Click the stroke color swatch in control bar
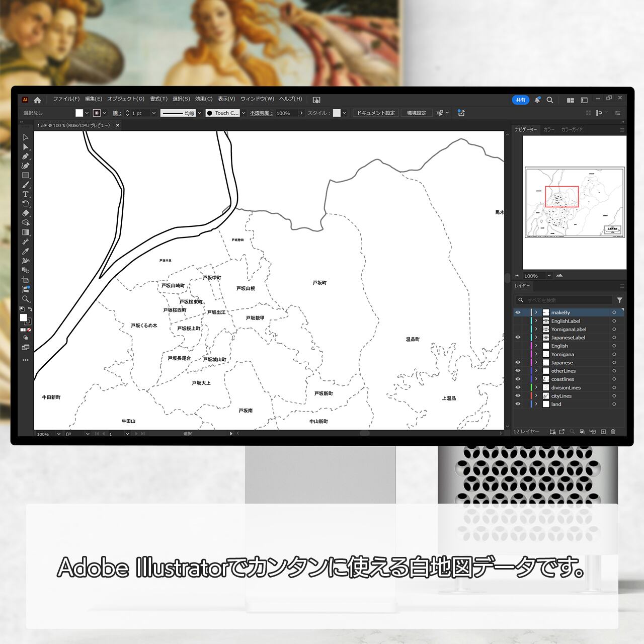This screenshot has height=644, width=644. [97, 113]
